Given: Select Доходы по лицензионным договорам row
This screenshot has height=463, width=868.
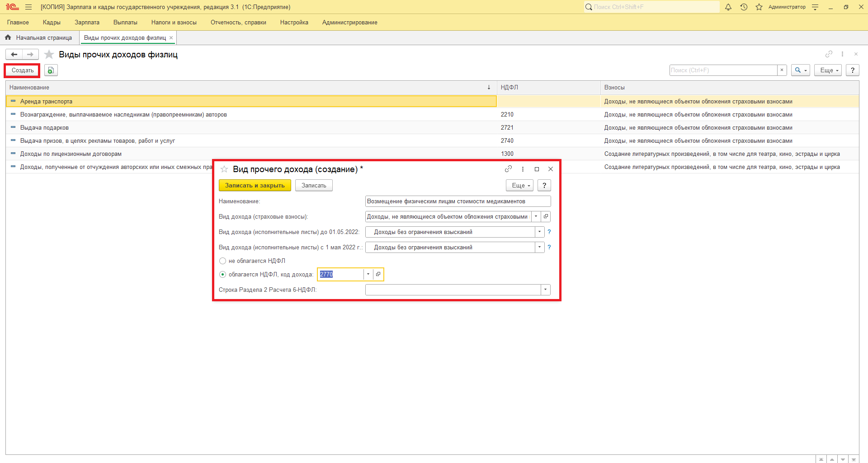Looking at the screenshot, I should coord(432,154).
